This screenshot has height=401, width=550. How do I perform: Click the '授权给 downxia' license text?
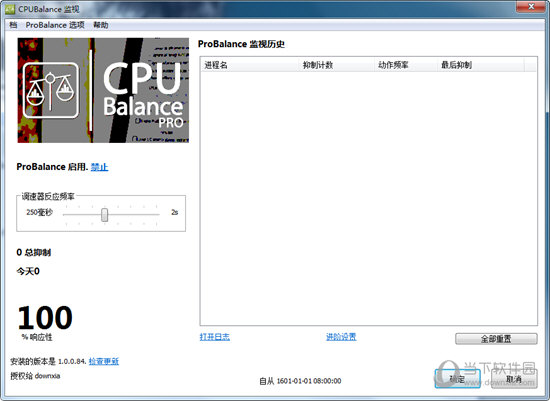tap(35, 376)
